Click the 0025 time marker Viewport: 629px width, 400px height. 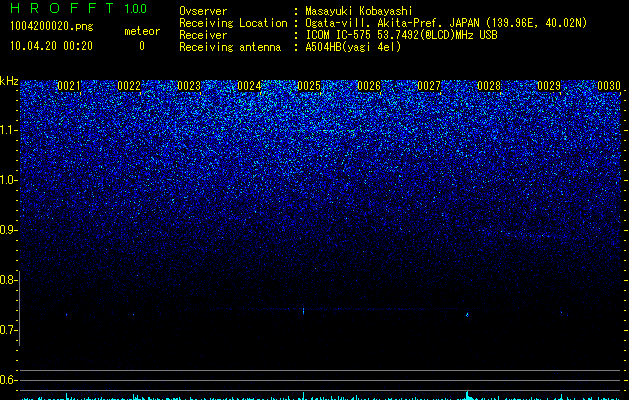(309, 86)
